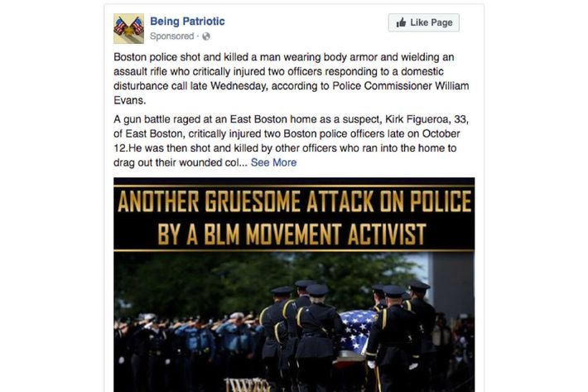Click the wooden stand at the photo's bottom
The image size is (588, 392).
247,385
